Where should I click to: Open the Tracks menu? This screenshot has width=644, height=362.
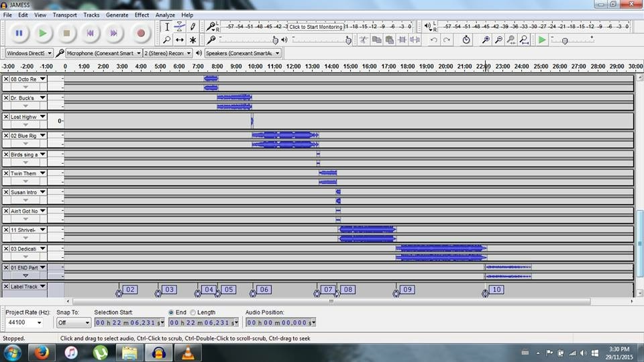[x=91, y=15]
